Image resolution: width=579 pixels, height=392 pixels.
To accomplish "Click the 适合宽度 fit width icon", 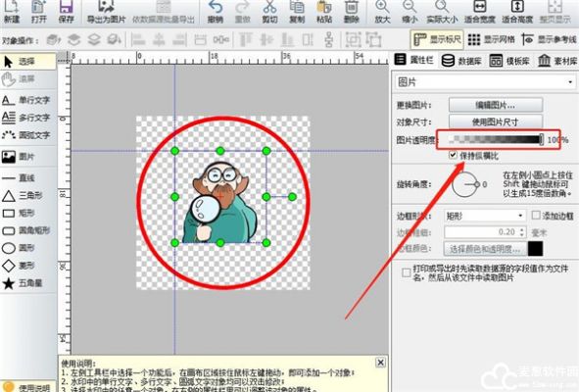I will pyautogui.click(x=480, y=12).
